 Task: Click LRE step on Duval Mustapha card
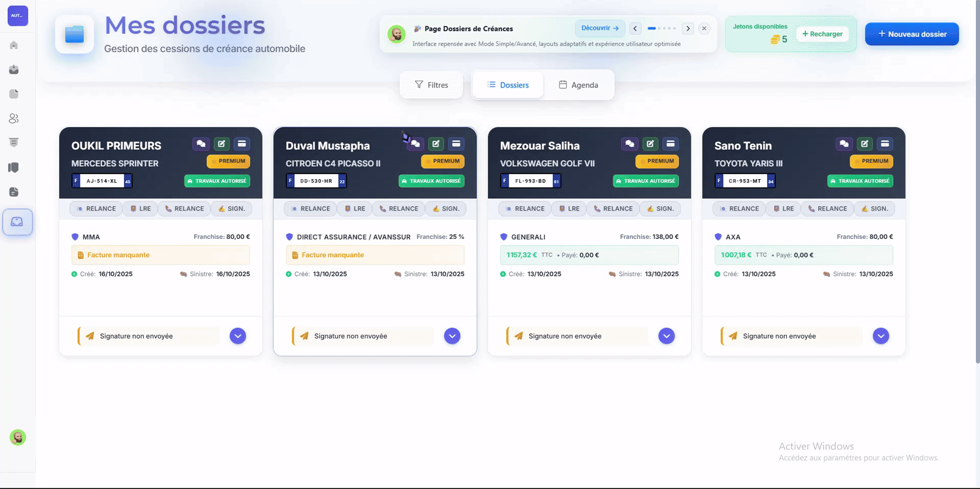pyautogui.click(x=355, y=209)
